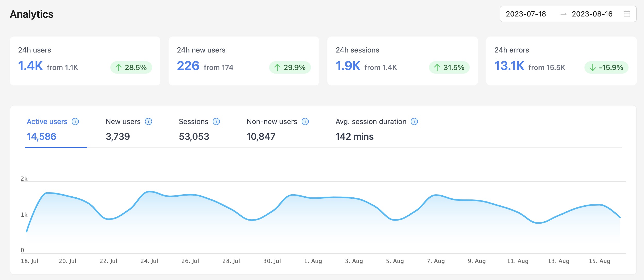Click the down arrow in -15.9% badge
Viewport: 644px width, 280px height.
coord(593,67)
